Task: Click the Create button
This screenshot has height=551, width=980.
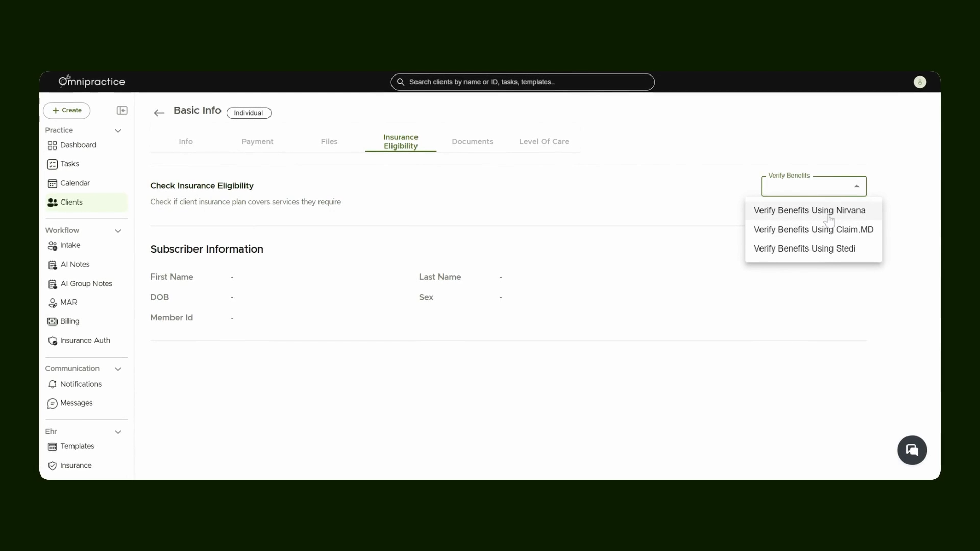Action: (67, 110)
